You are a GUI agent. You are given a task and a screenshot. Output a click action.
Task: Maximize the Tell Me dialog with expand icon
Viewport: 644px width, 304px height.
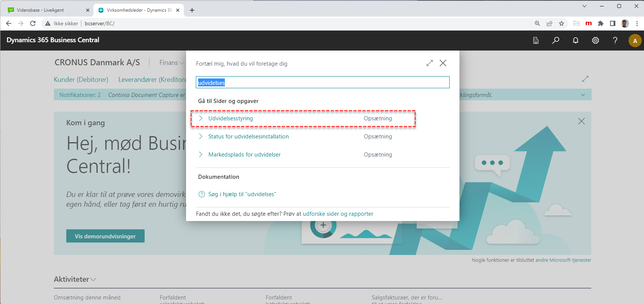coord(430,63)
